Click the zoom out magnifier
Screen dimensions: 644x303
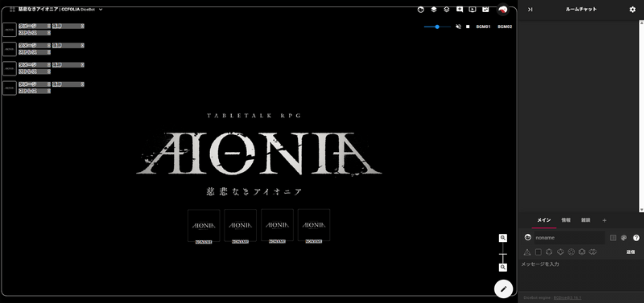click(502, 268)
